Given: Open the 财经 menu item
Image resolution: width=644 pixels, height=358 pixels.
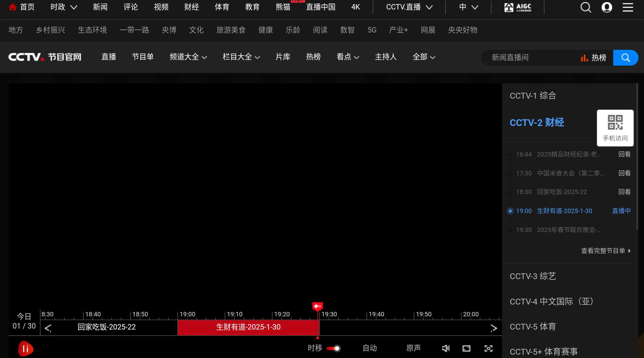Looking at the screenshot, I should pos(192,7).
